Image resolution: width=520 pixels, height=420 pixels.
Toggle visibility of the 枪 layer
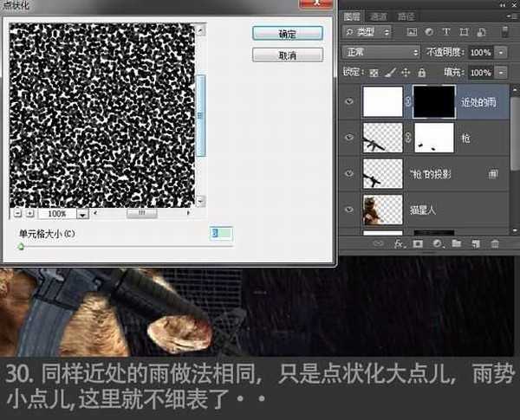[x=350, y=138]
